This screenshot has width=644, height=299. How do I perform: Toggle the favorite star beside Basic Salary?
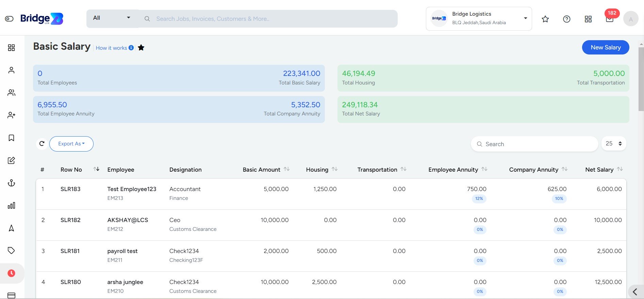(x=141, y=48)
